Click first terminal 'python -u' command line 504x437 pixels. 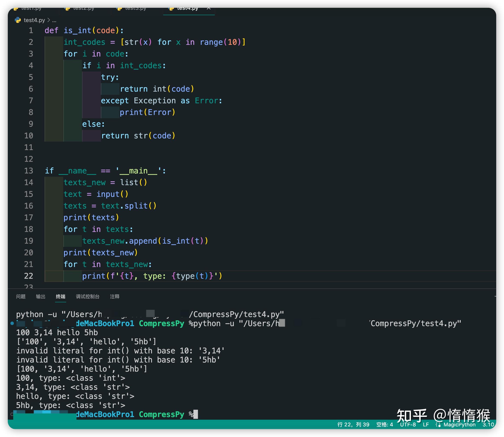[150, 314]
